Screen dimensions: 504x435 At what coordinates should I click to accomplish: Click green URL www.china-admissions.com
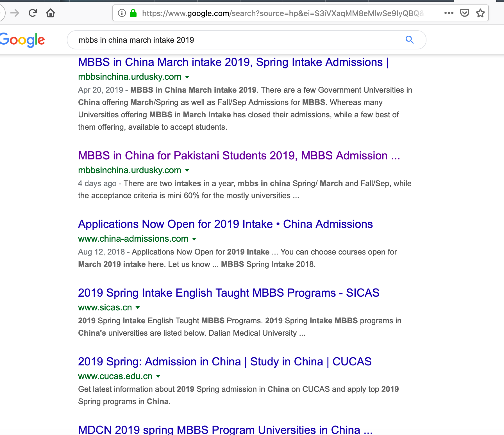pyautogui.click(x=133, y=239)
